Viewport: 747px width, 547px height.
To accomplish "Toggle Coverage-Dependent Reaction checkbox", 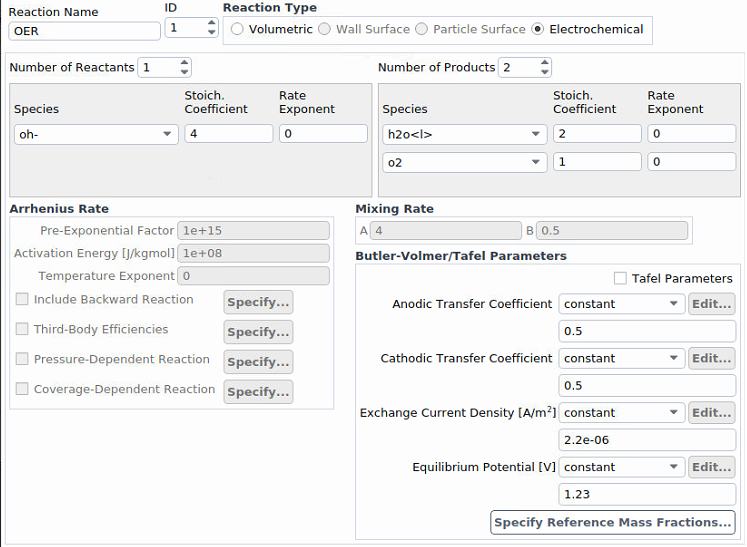I will [x=22, y=389].
